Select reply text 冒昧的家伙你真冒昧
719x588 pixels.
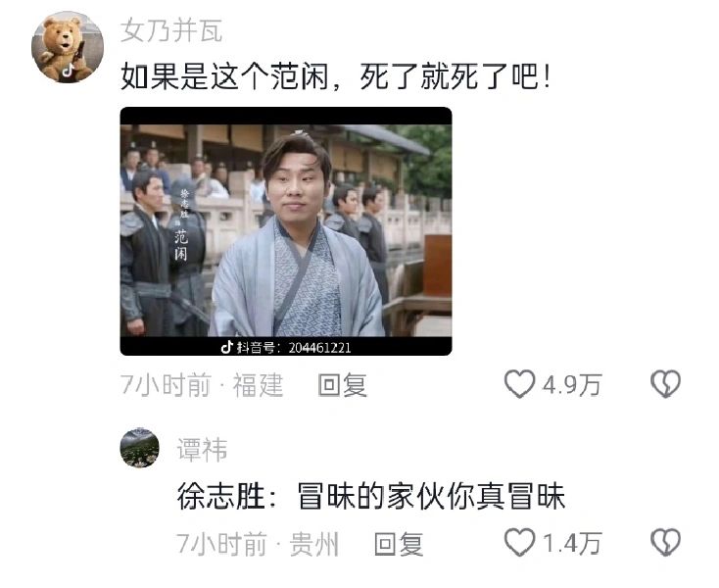[431, 496]
